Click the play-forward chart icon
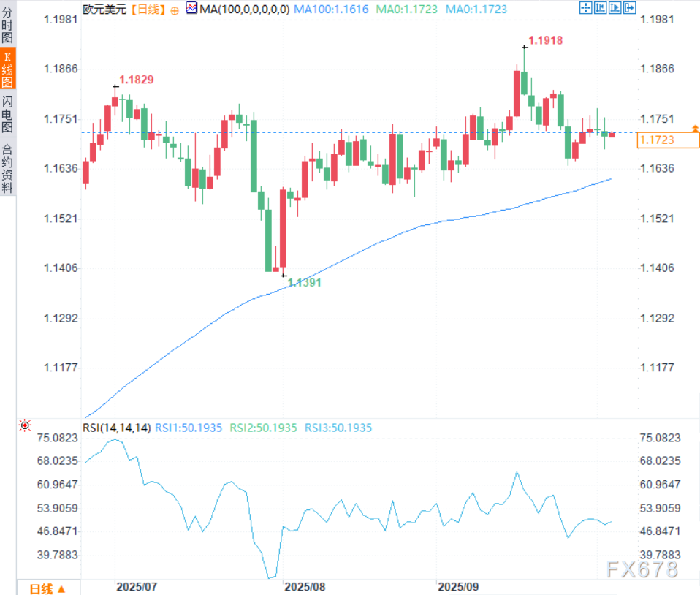Viewport: 700px width, 595px height. 615,8
